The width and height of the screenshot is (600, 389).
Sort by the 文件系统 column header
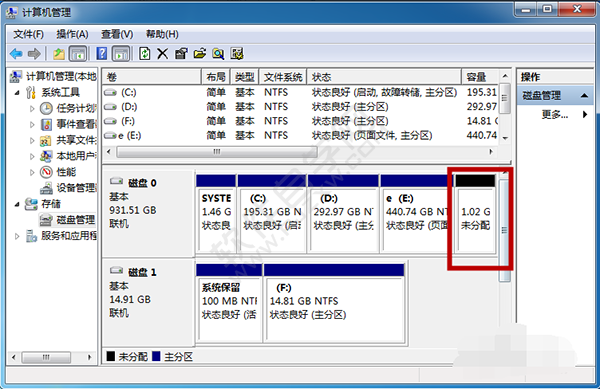tap(283, 77)
